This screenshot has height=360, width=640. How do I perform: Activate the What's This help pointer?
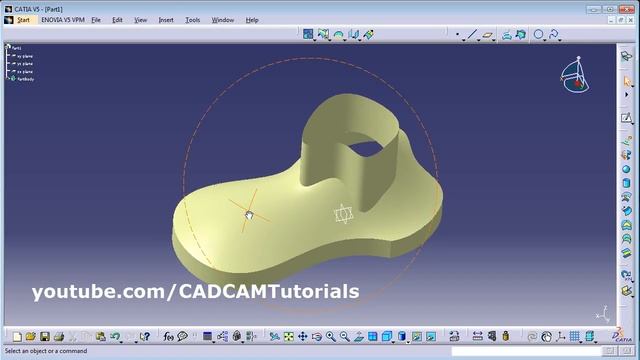pyautogui.click(x=144, y=337)
